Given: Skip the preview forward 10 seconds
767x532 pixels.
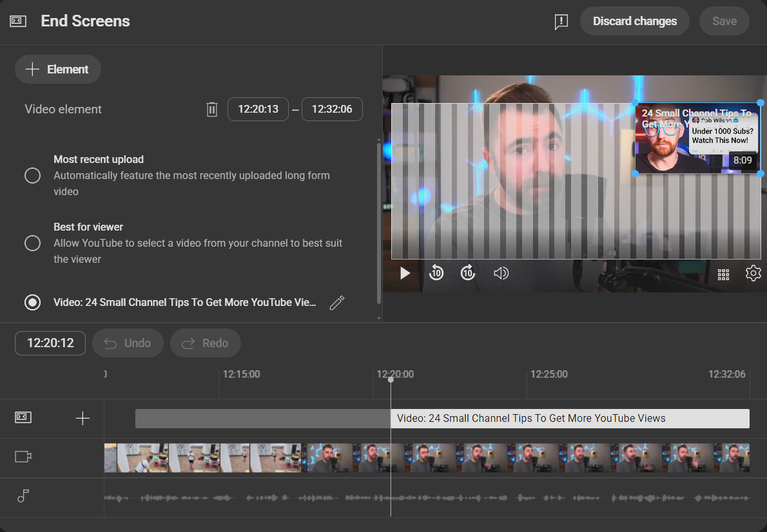Looking at the screenshot, I should (468, 273).
